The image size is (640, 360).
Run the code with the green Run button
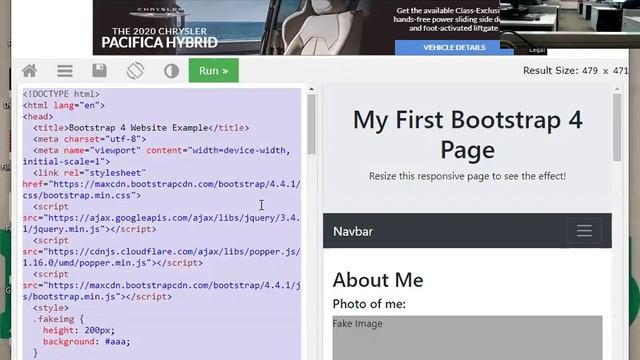coord(213,71)
